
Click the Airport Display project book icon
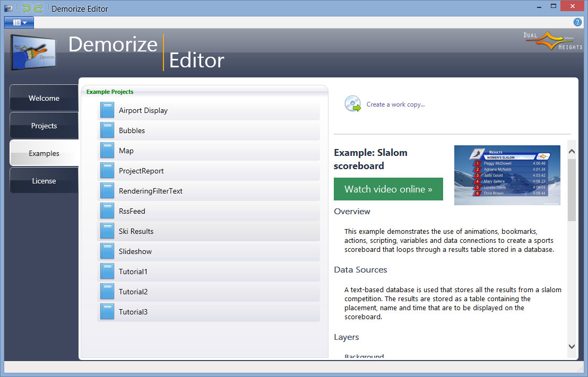pos(107,110)
